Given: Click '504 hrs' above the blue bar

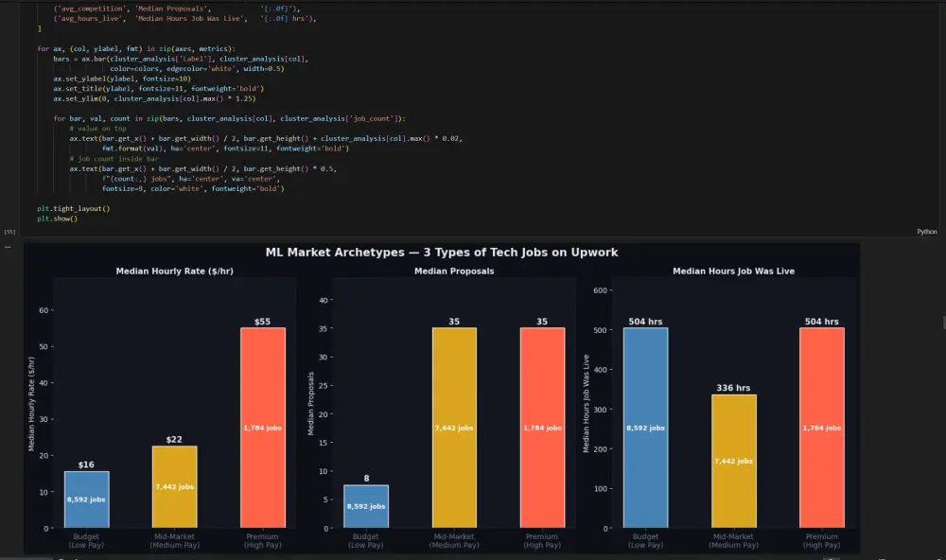Looking at the screenshot, I should pos(645,322).
